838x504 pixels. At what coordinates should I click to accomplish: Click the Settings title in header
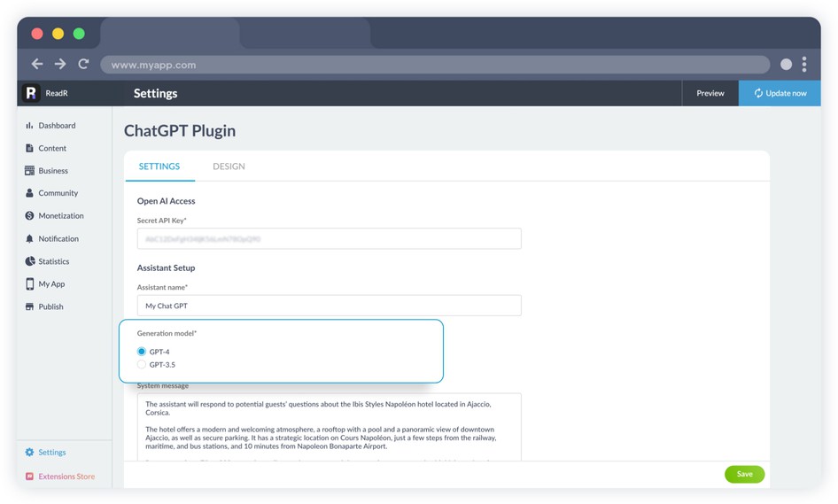156,94
